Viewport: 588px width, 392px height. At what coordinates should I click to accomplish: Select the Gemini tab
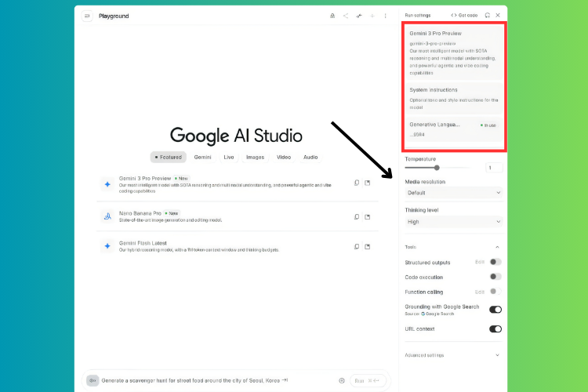point(202,157)
